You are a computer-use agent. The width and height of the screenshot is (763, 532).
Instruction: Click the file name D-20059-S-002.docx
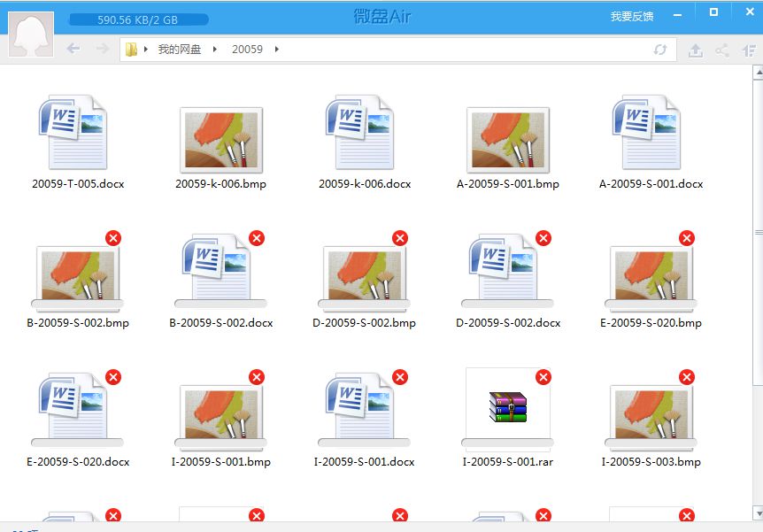[x=508, y=323]
